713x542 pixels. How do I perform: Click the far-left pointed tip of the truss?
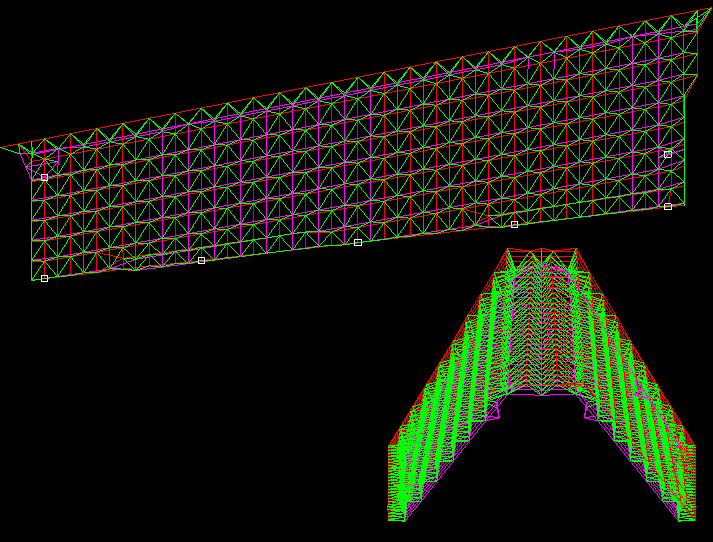click(x=4, y=147)
